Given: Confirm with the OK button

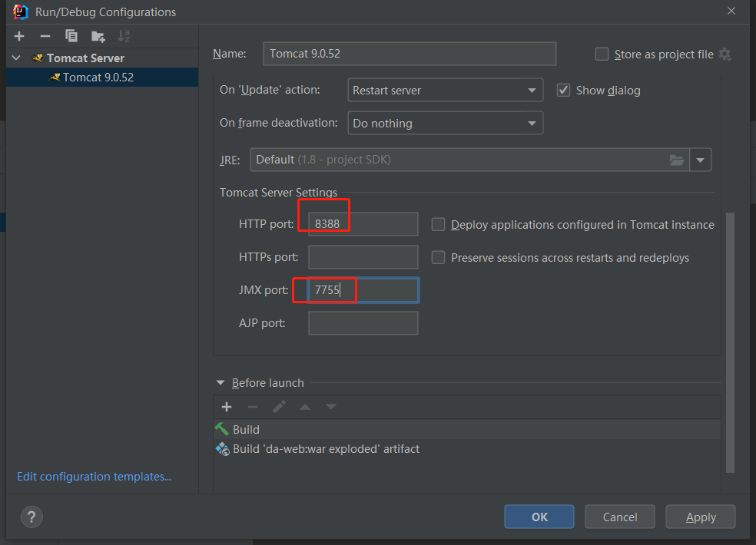Looking at the screenshot, I should (539, 517).
